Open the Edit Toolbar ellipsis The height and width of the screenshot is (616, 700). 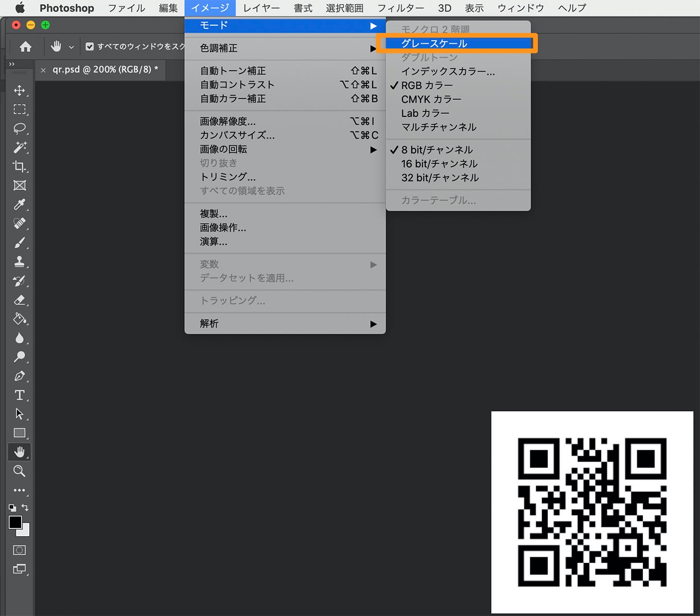coord(20,490)
